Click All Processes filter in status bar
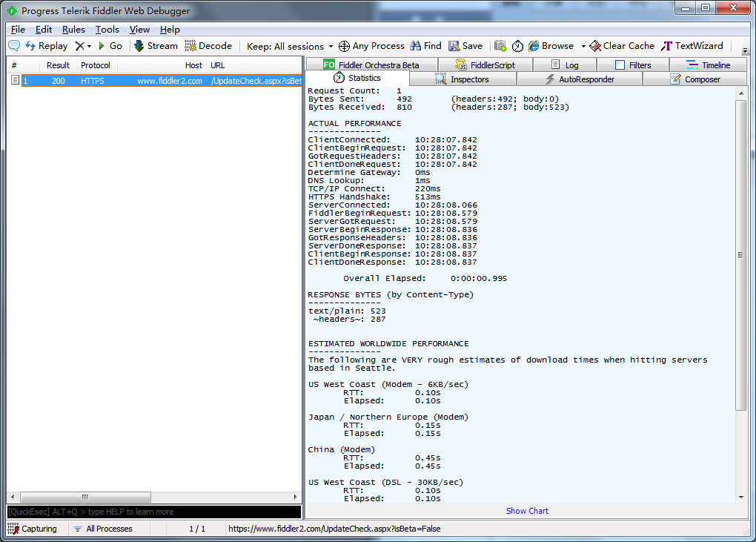The width and height of the screenshot is (756, 542). [x=103, y=529]
